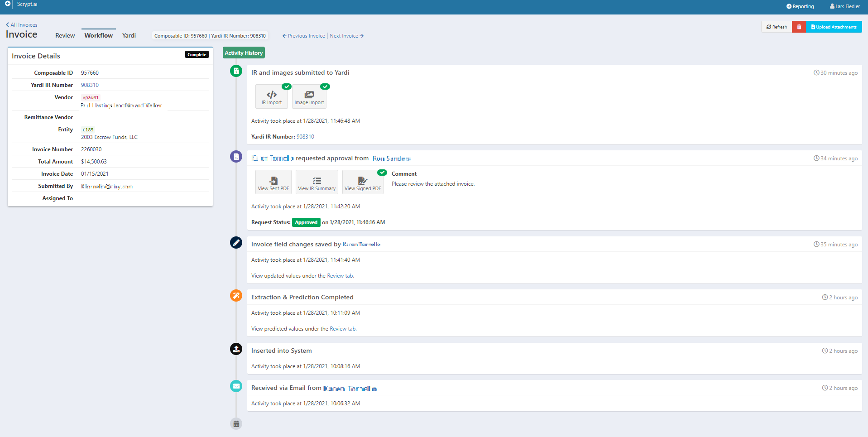Open the View Sent PDF icon

[273, 182]
